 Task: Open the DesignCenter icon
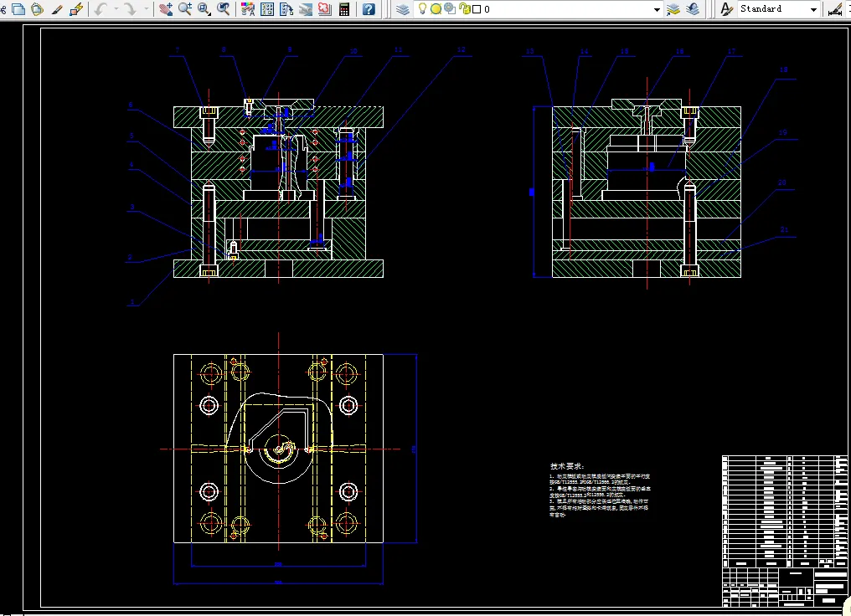[x=267, y=8]
